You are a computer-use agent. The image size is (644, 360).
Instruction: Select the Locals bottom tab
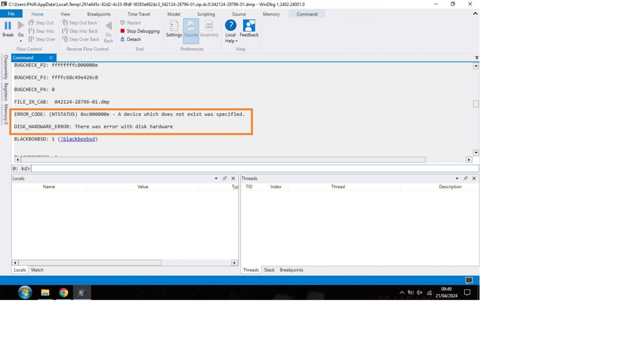tap(19, 270)
